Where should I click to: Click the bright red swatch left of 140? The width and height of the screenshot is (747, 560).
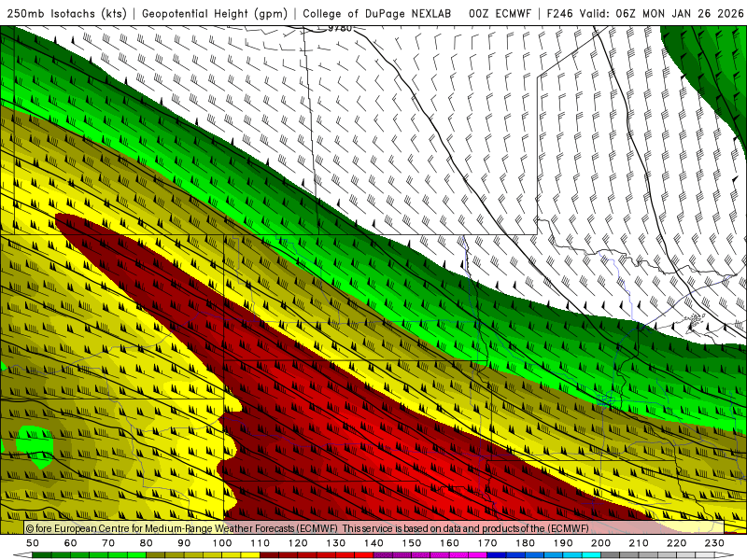click(364, 555)
